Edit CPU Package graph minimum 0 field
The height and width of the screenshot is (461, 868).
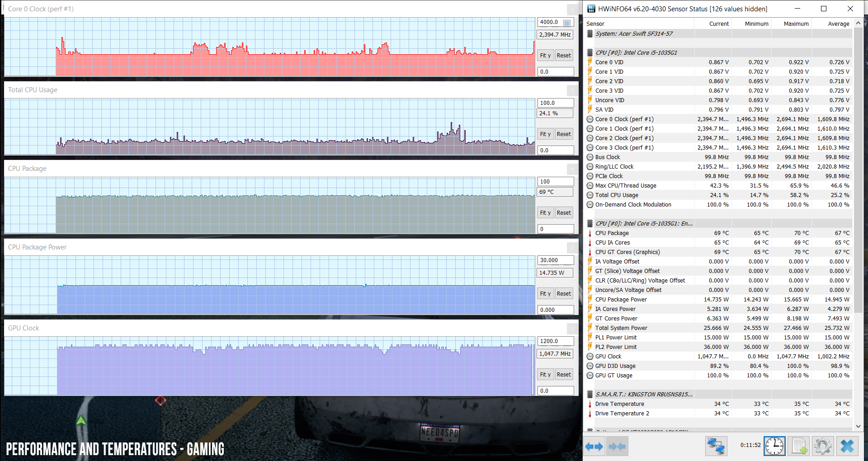[556, 229]
